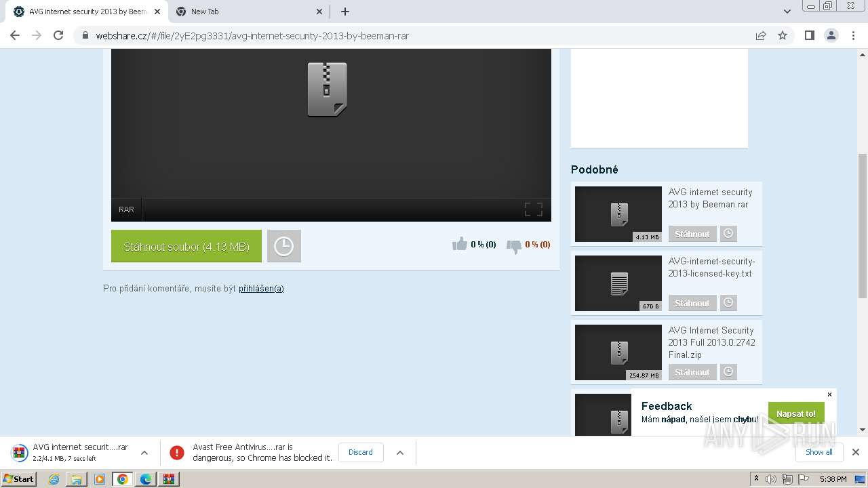868x488 pixels.
Task: Give the file a thumbs up
Action: 460,244
